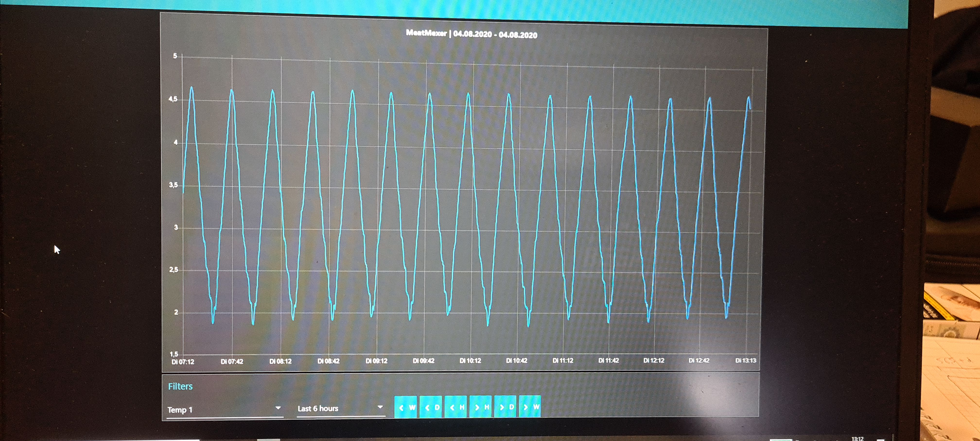The width and height of the screenshot is (980, 441).
Task: Open the taskbar clock showing 13:12
Action: pyautogui.click(x=857, y=438)
